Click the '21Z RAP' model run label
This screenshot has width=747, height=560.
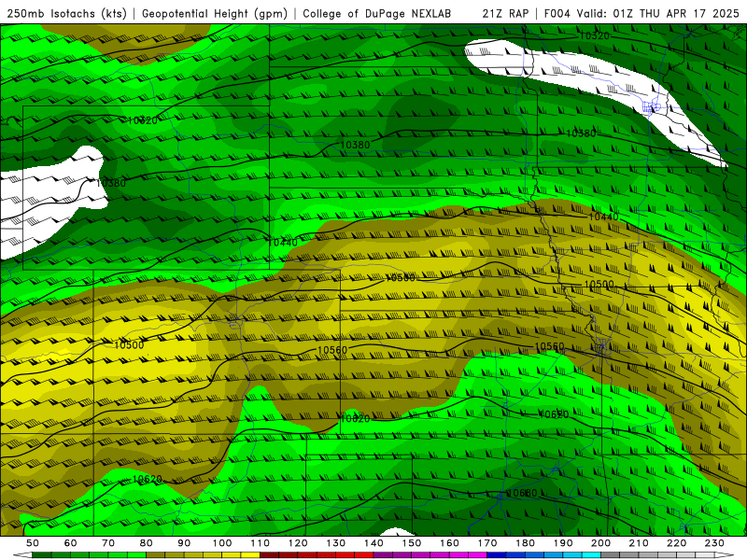coord(505,14)
